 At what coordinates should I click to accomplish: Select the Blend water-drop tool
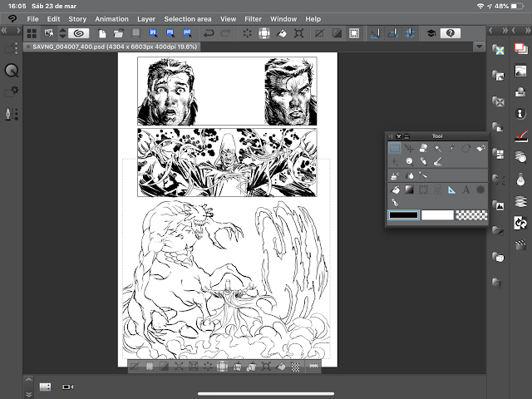409,175
